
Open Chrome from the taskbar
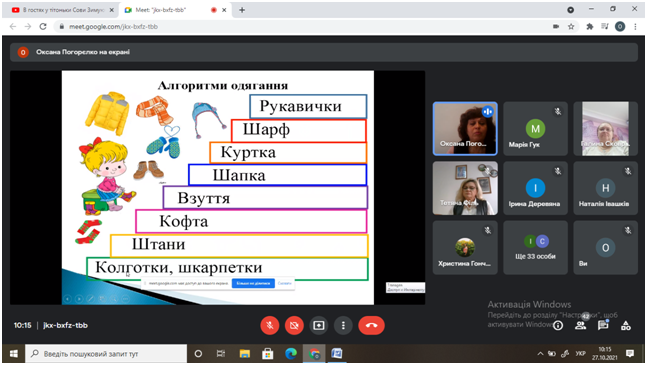314,354
